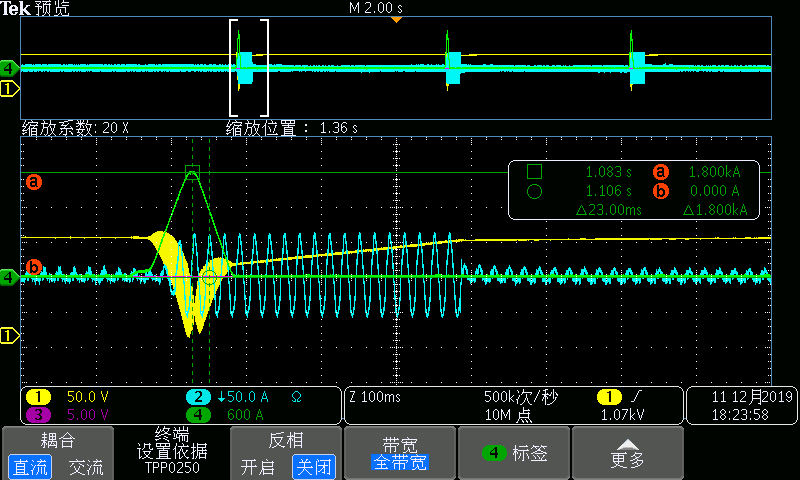
Task: Select cursor b marker on the waveform grid
Action: (x=33, y=267)
